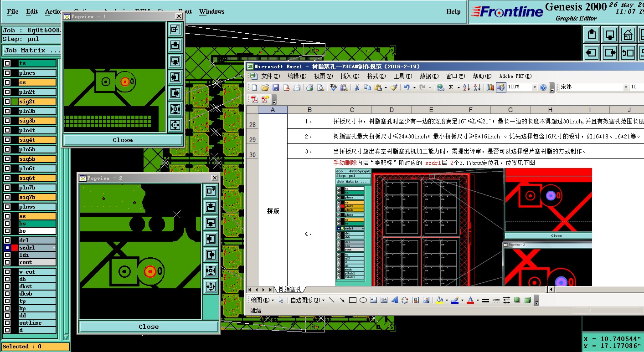Click Excel Sort Ascending A-Z icon
This screenshot has width=644, height=352.
[466, 87]
